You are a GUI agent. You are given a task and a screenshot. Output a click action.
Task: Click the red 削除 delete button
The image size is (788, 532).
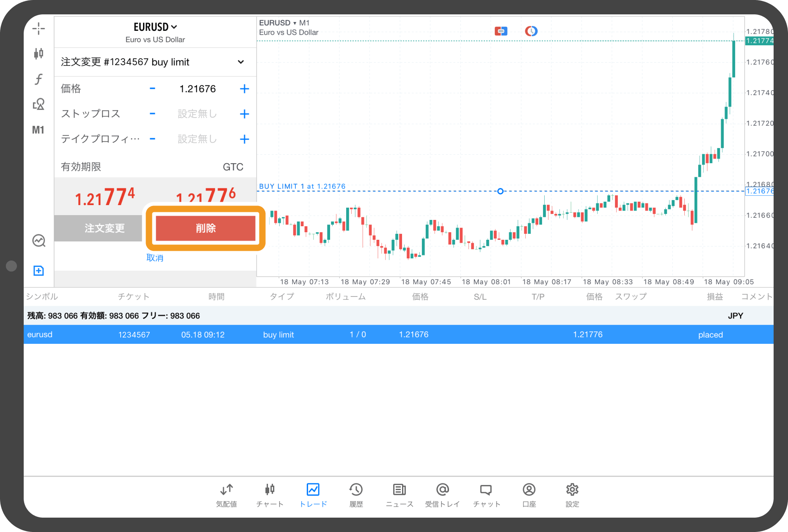(x=206, y=228)
